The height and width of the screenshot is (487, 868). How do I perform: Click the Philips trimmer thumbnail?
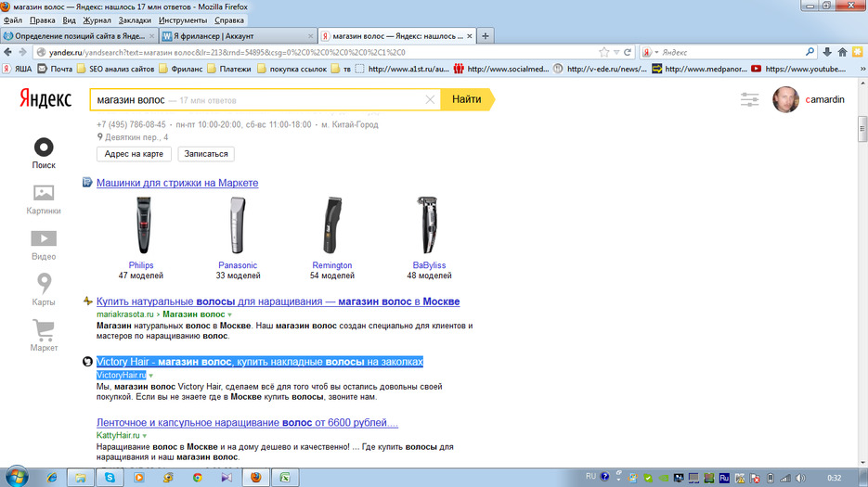click(x=143, y=225)
